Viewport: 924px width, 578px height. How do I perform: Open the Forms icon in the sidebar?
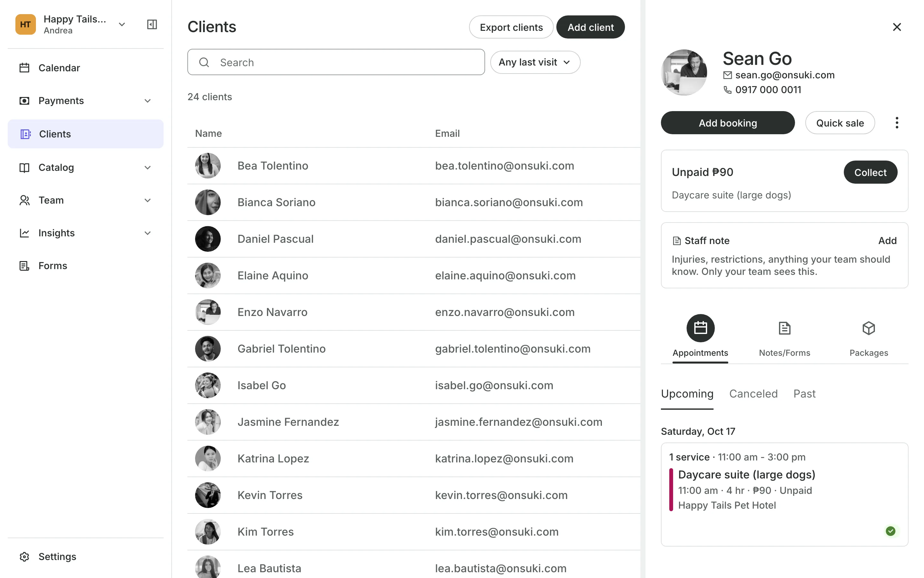24,266
